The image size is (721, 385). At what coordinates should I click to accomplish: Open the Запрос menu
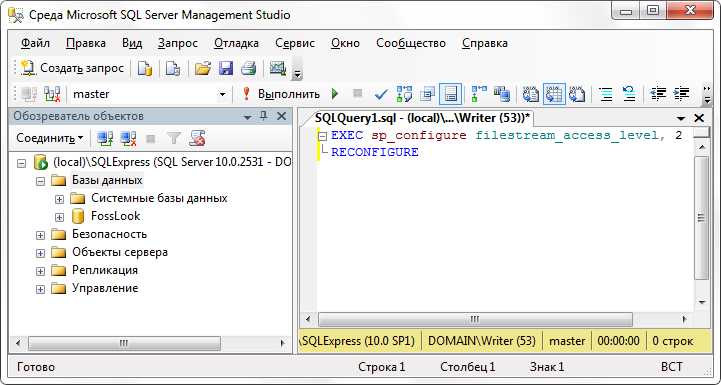[x=177, y=43]
